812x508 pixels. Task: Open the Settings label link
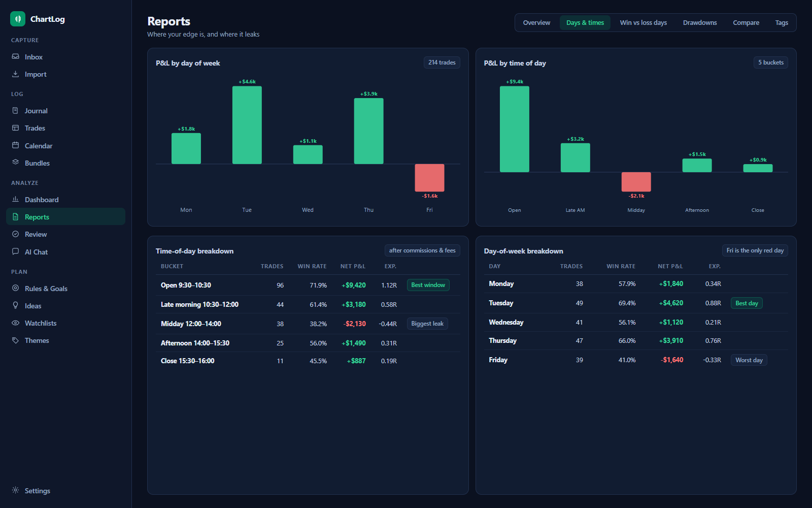[38, 491]
